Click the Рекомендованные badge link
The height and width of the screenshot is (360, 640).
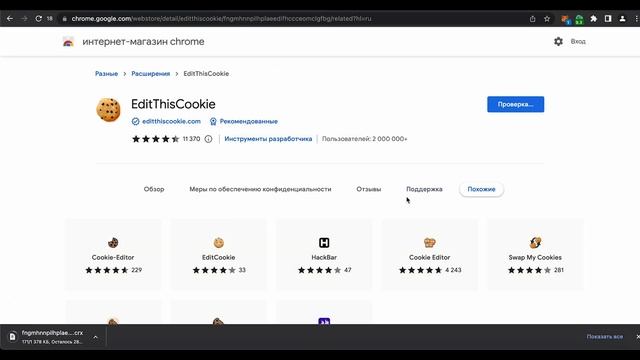(248, 121)
